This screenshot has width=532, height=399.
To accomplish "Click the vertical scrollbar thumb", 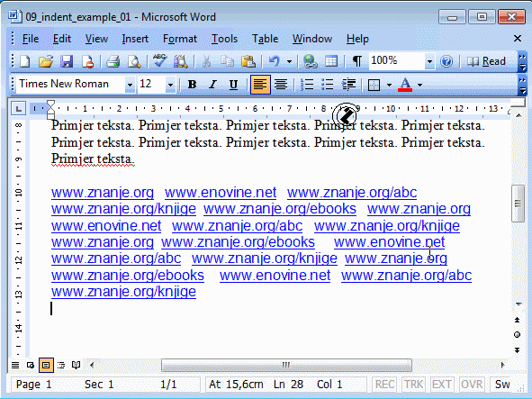I will click(518, 203).
